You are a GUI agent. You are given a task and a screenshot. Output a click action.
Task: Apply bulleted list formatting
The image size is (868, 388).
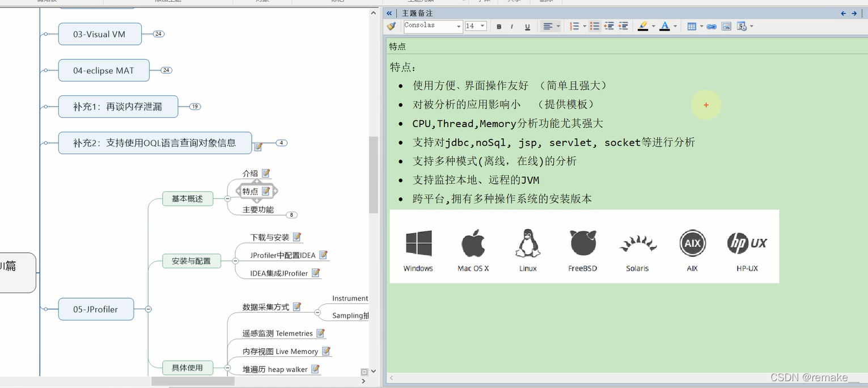coord(594,26)
